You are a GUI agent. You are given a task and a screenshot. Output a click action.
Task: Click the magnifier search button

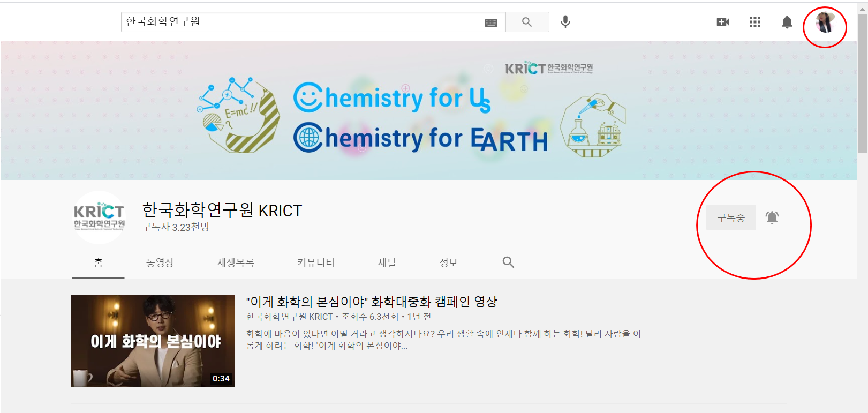coord(527,22)
